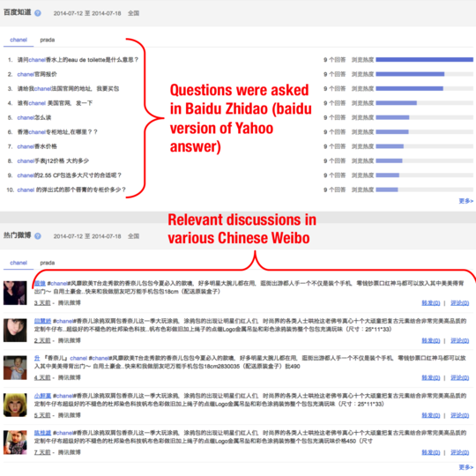Click the help icon beside 热门微博
This screenshot has width=476, height=476.
38,236
